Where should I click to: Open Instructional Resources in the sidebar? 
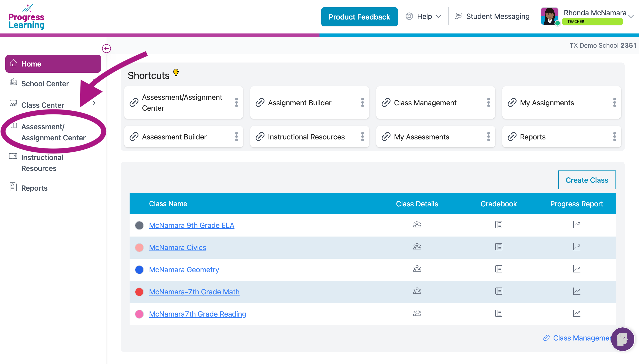click(42, 163)
